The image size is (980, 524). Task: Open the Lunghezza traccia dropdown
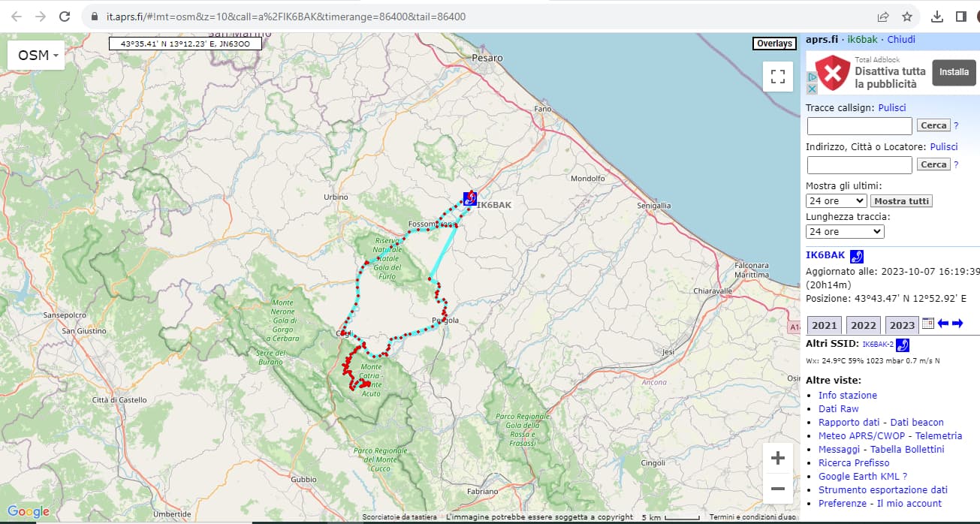844,231
